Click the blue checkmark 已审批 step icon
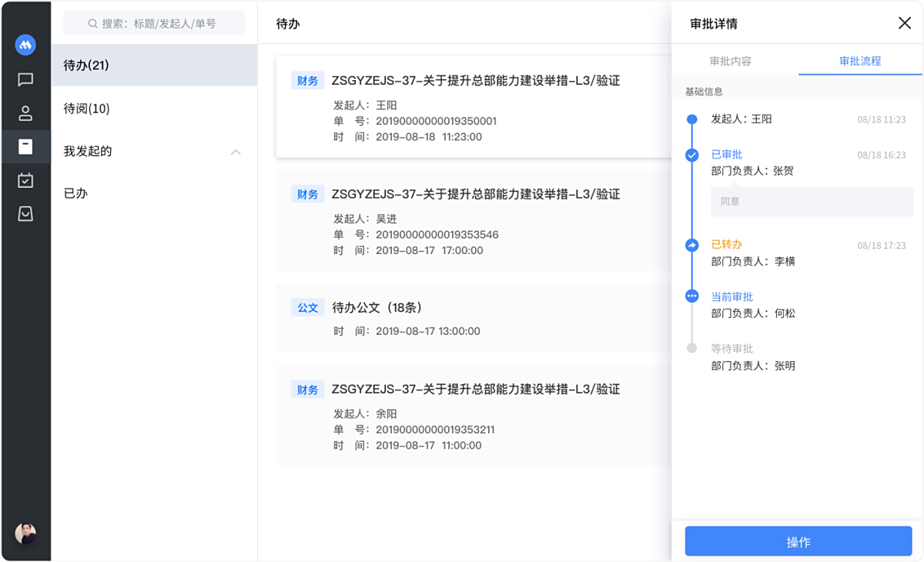 point(691,156)
